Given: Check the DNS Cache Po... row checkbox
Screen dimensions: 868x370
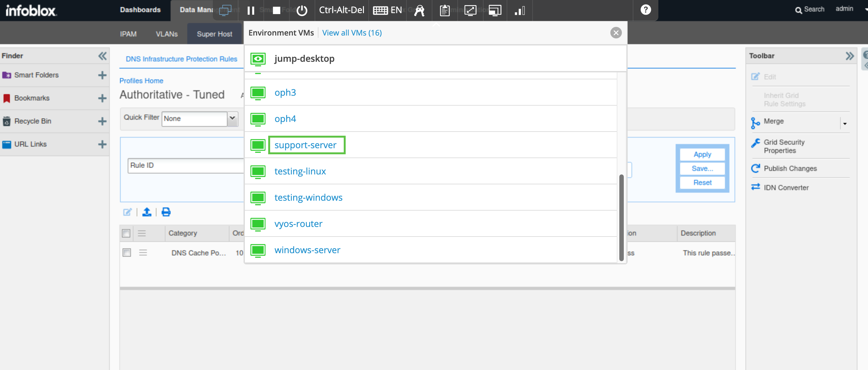Looking at the screenshot, I should 127,253.
